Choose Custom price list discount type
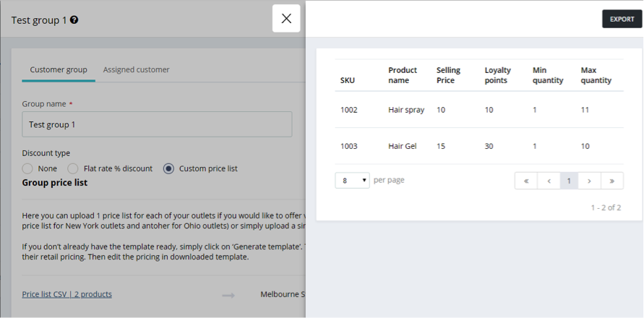This screenshot has width=644, height=318. point(168,168)
